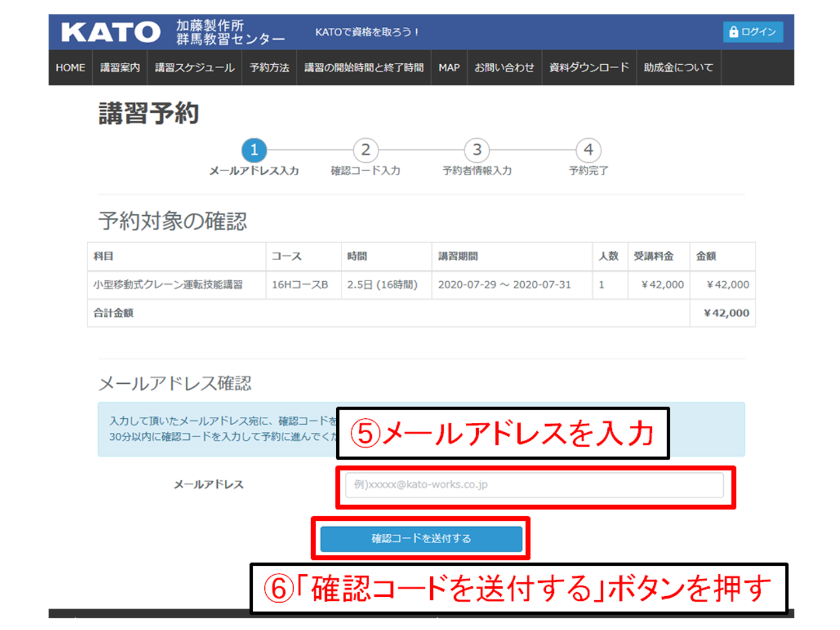Click the 確認コードを送付する button
Image resolution: width=840 pixels, height=630 pixels.
(421, 538)
